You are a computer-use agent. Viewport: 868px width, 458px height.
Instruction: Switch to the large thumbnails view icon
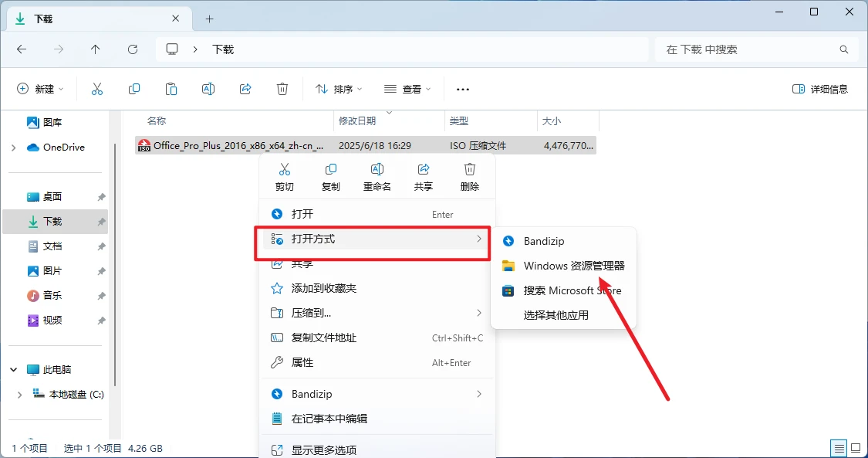click(856, 448)
